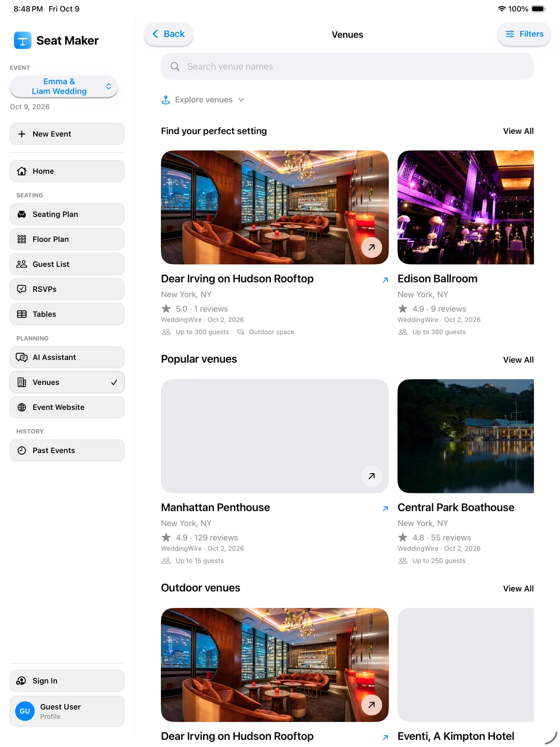560x747 pixels.
Task: Open RSVPs section
Action: click(67, 289)
